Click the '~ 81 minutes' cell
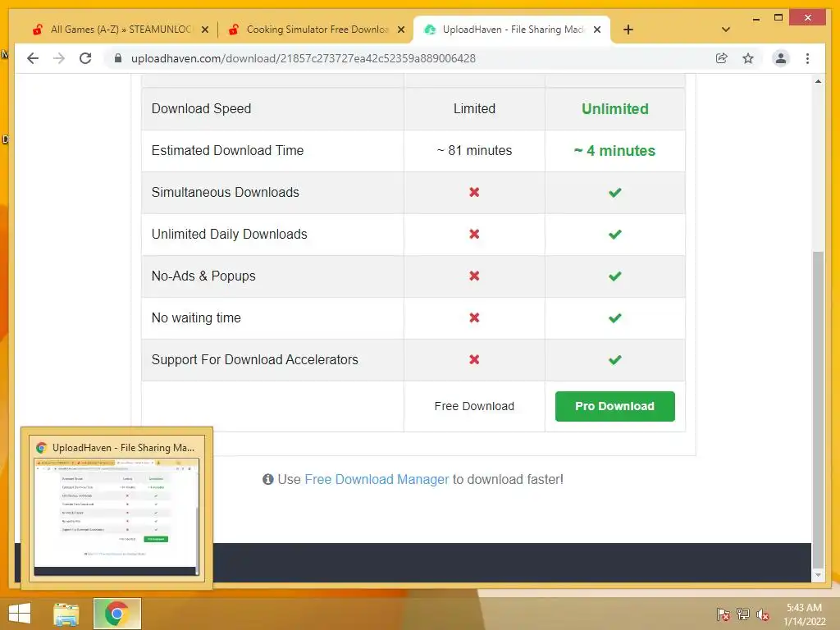Viewport: 840px width, 630px height. click(474, 151)
